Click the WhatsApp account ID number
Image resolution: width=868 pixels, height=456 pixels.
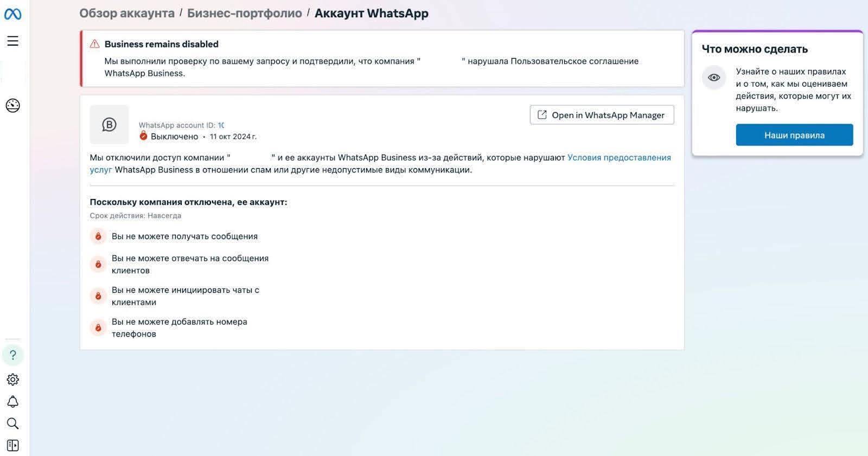[221, 125]
